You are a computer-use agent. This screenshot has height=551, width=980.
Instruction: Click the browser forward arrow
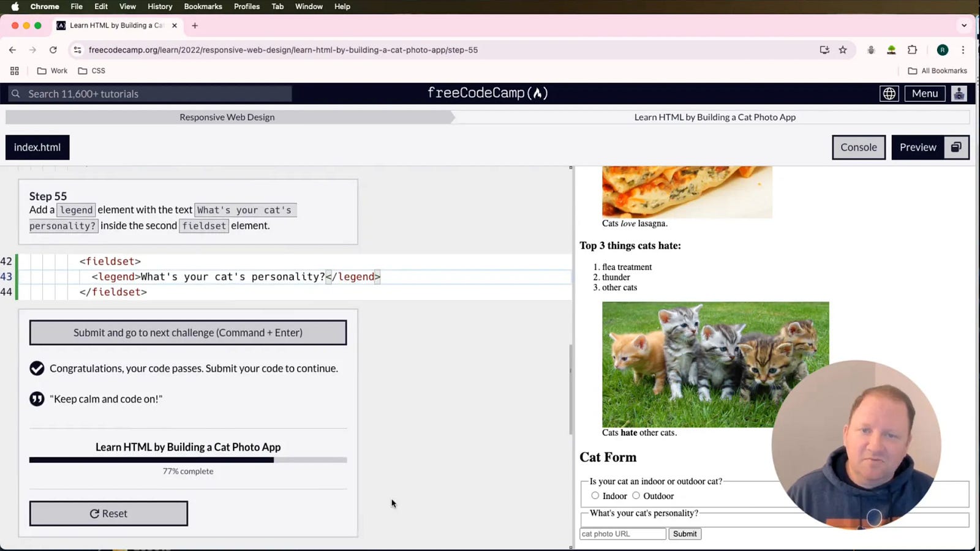pos(32,50)
